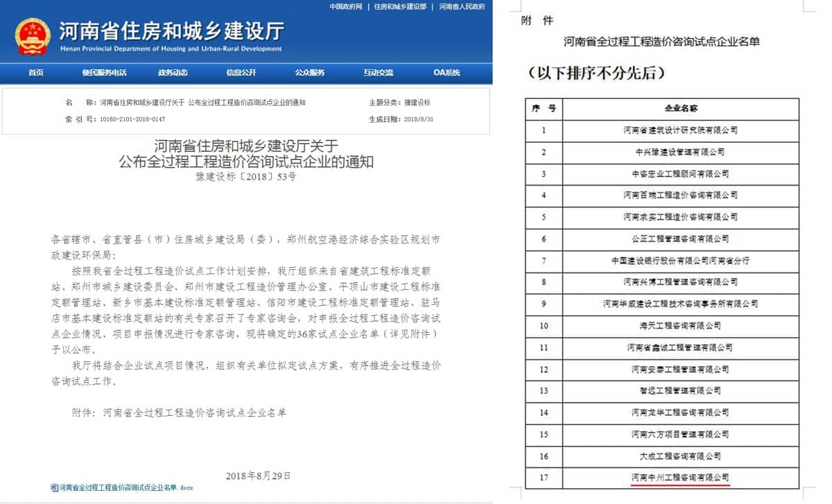
Task: Go to 政务动态 section
Action: 173,73
